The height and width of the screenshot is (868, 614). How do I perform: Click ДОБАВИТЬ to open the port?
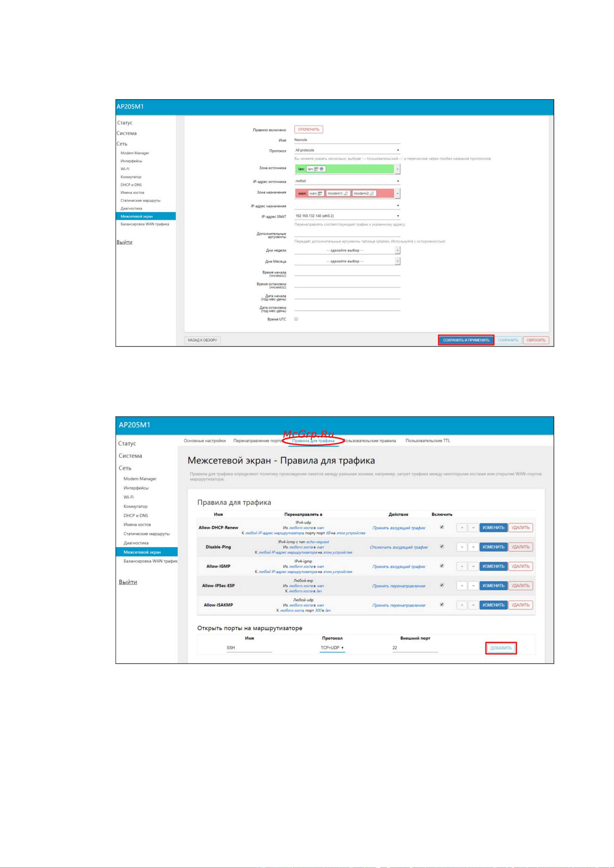click(501, 648)
